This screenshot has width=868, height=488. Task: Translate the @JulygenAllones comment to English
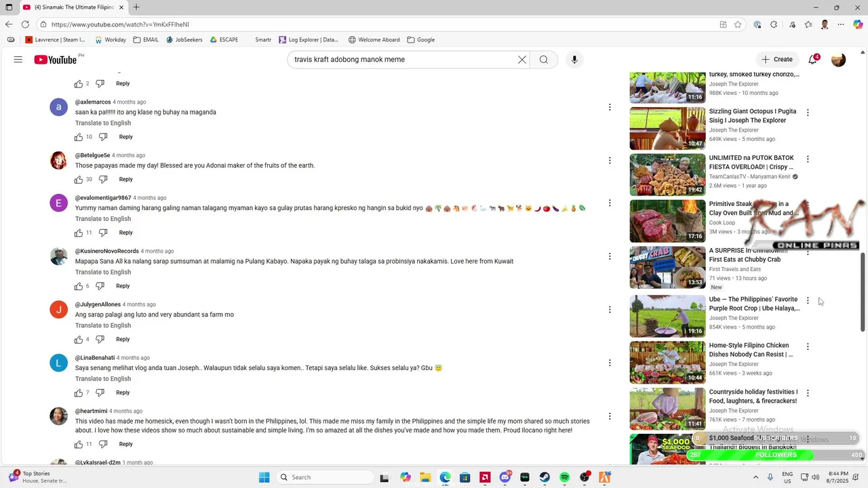(103, 326)
